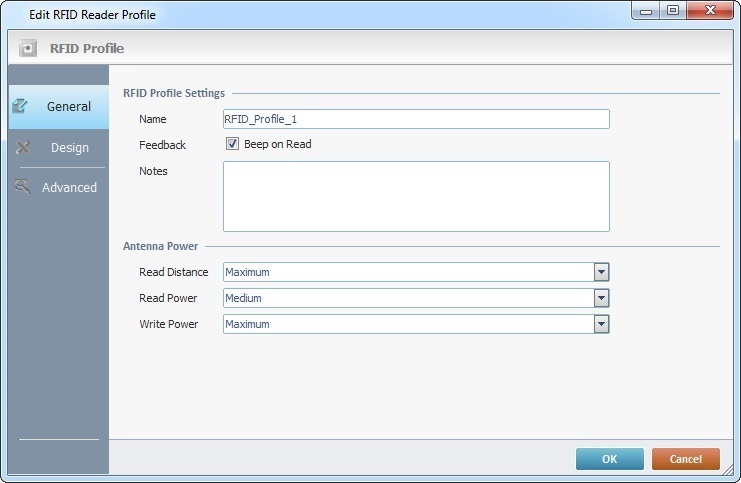The width and height of the screenshot is (741, 483).
Task: Click the Design tab tools icon
Action: pos(23,147)
